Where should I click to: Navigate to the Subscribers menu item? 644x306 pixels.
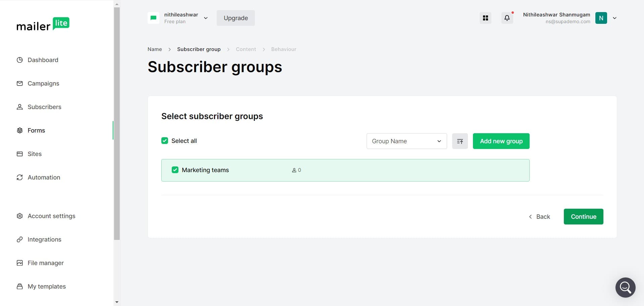point(44,107)
